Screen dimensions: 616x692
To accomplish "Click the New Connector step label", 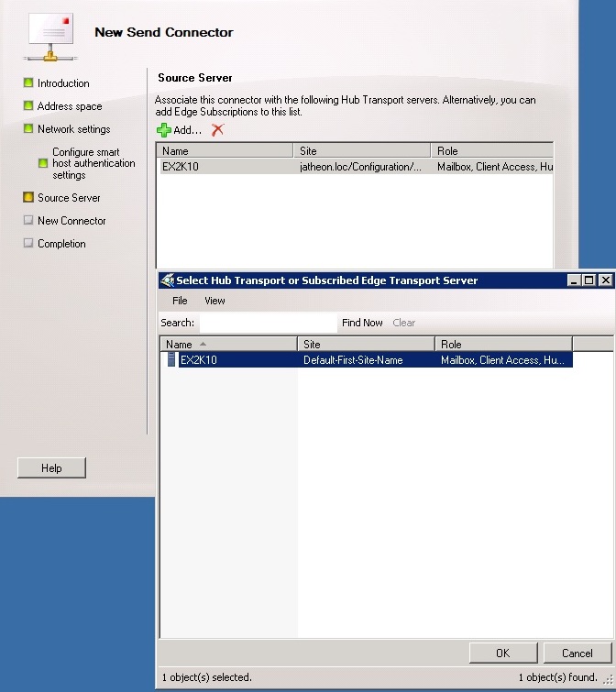I will pyautogui.click(x=71, y=221).
